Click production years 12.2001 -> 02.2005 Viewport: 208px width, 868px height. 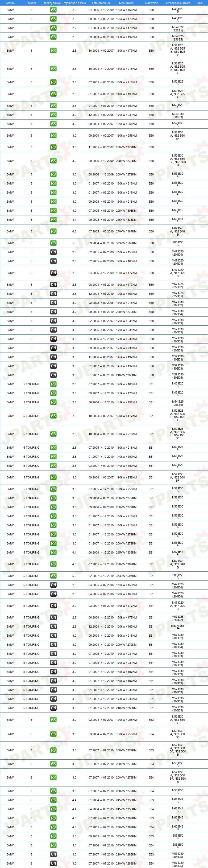pos(101,115)
